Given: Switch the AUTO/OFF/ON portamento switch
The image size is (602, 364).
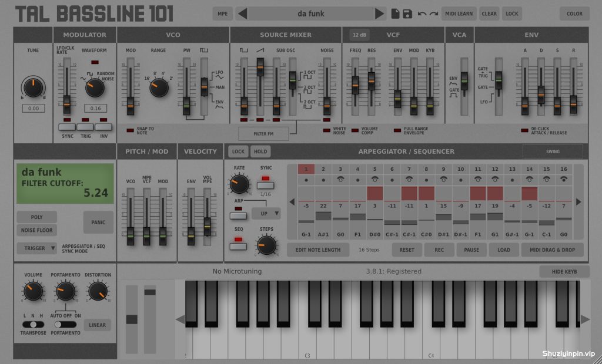Looking at the screenshot, I should click(65, 325).
